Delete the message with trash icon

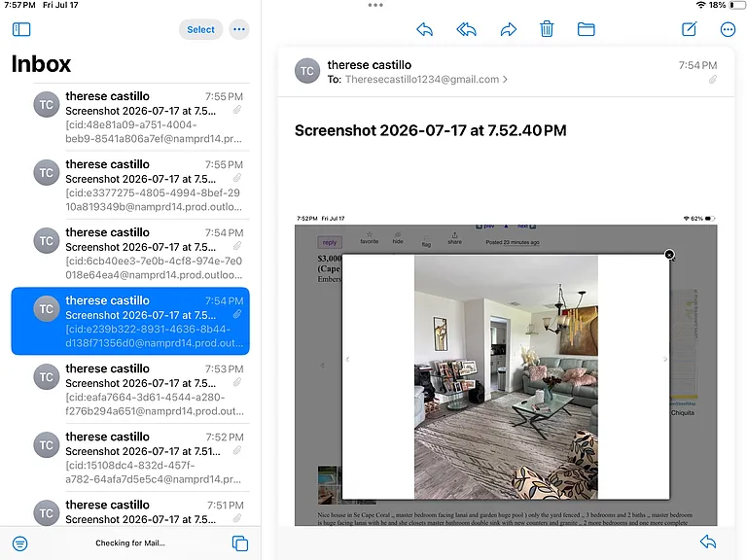547,29
